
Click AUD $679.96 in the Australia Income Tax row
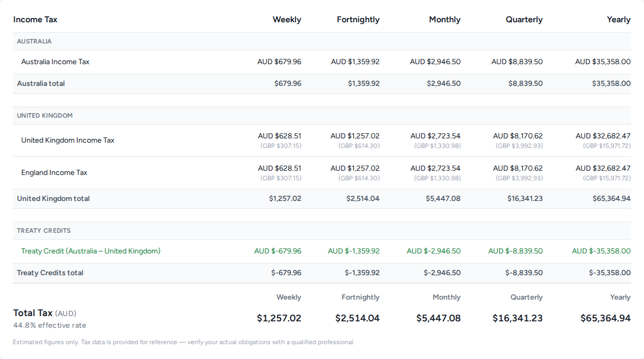click(x=279, y=62)
